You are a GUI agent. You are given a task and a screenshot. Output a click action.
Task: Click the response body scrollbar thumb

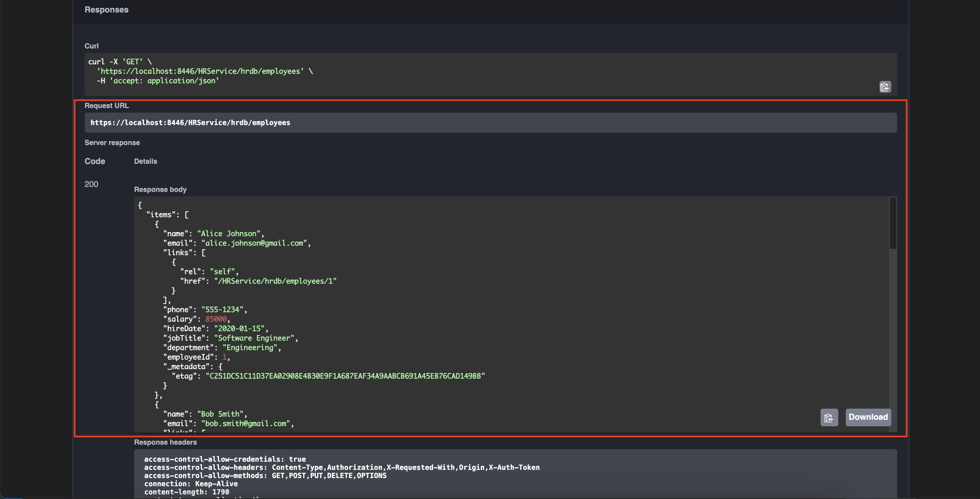(893, 223)
